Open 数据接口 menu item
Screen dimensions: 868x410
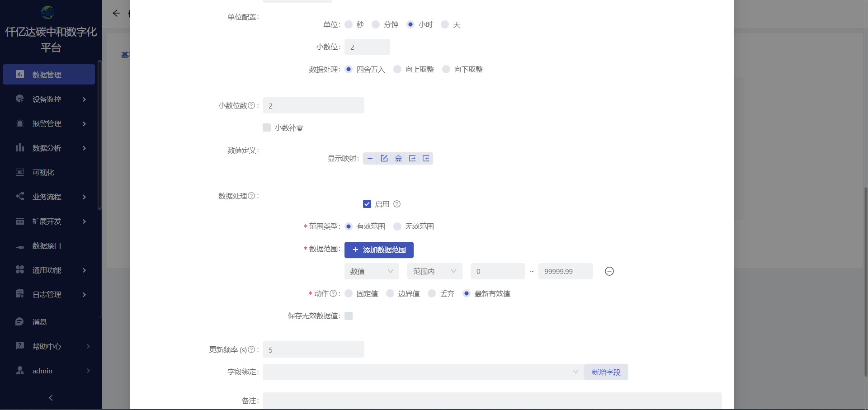(49, 245)
